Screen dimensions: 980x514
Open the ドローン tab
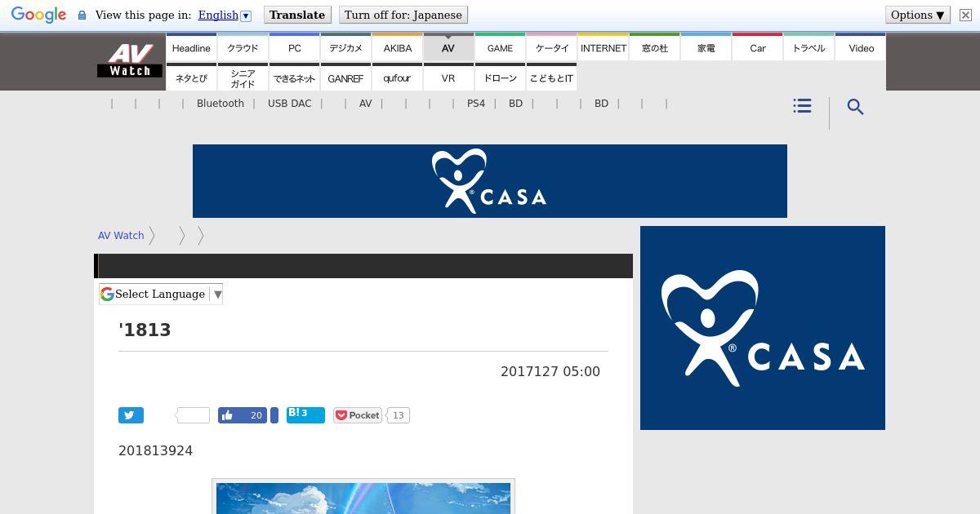click(500, 78)
